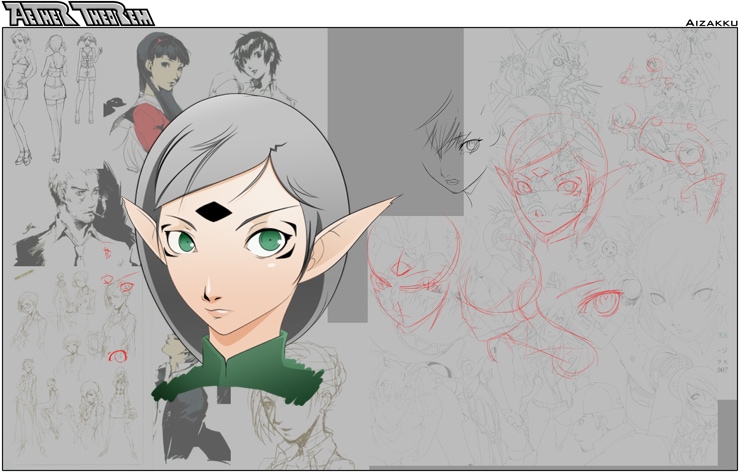
Task: Click the large red-sketched eye on right
Action: click(598, 300)
